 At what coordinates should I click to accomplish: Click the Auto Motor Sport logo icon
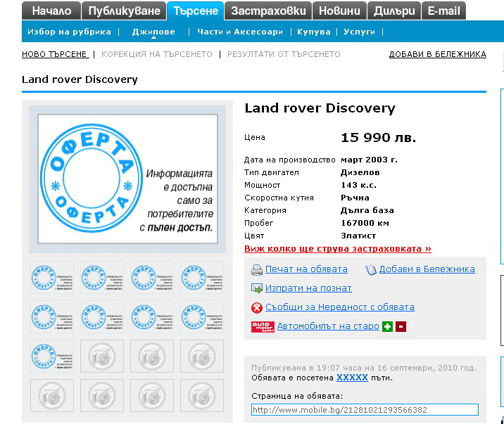(263, 326)
